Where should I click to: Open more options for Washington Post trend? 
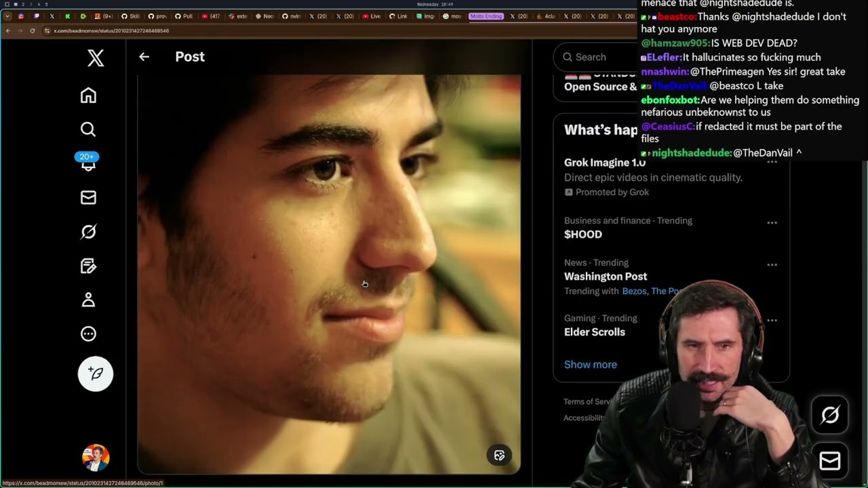coord(772,265)
